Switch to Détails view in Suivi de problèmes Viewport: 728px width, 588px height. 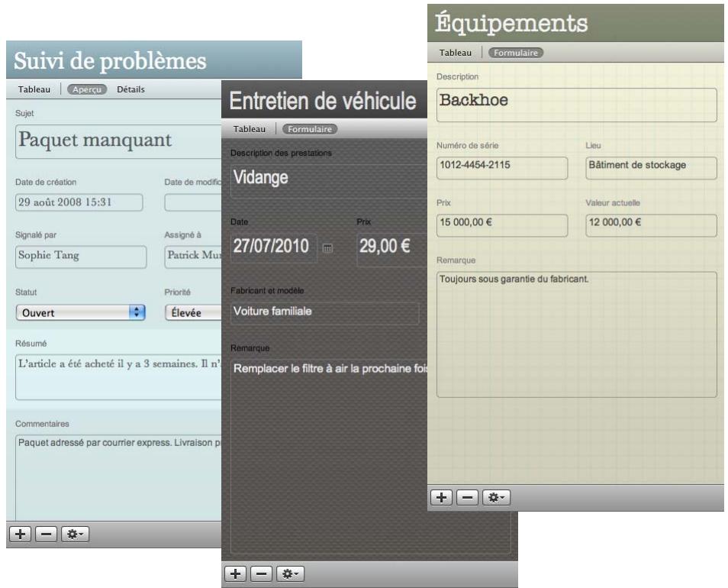tap(130, 89)
